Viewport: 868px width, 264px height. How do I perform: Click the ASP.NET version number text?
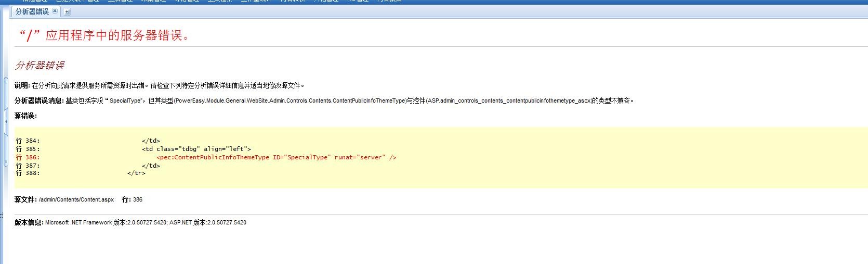click(x=227, y=223)
